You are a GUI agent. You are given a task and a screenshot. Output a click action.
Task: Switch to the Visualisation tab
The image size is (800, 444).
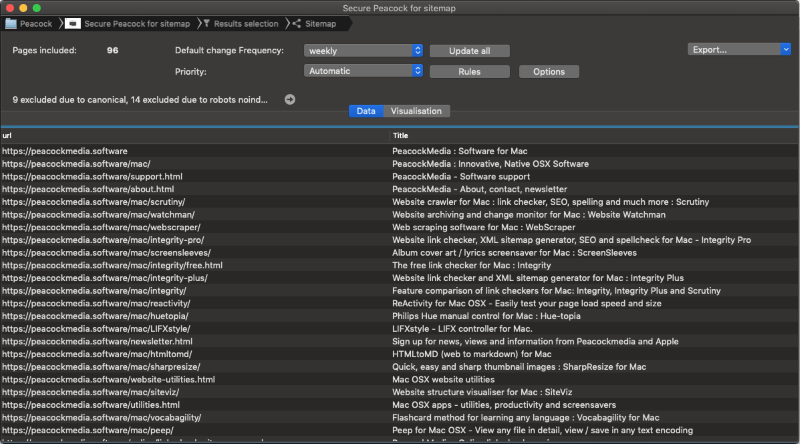[416, 111]
